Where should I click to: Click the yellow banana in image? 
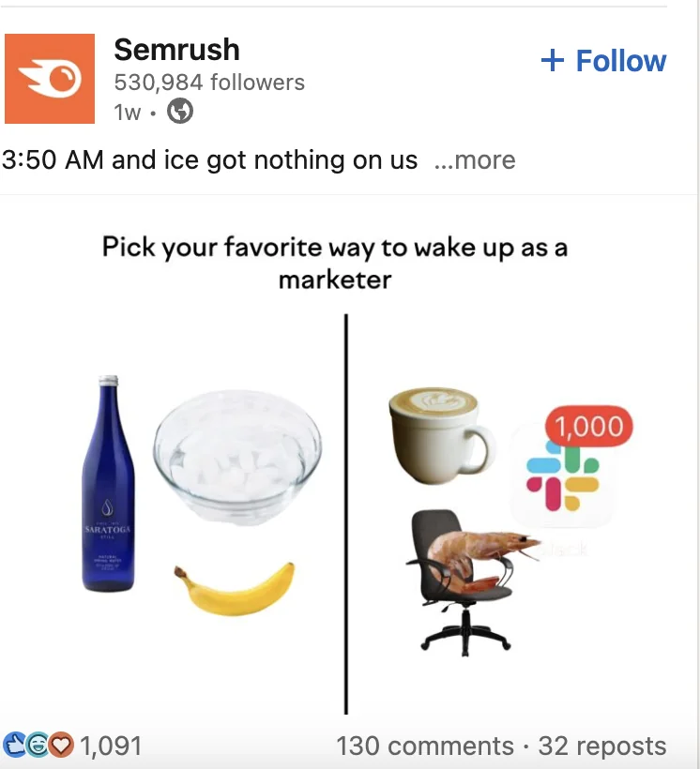[235, 589]
